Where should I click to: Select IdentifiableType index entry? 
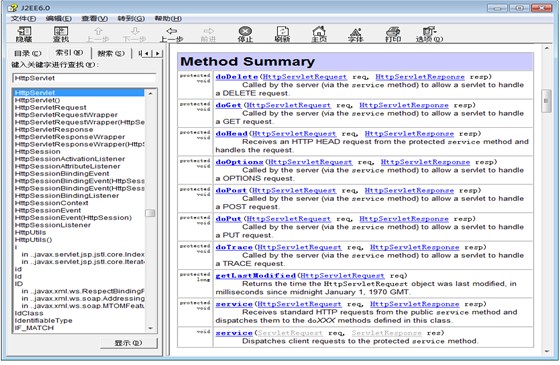coord(43,320)
